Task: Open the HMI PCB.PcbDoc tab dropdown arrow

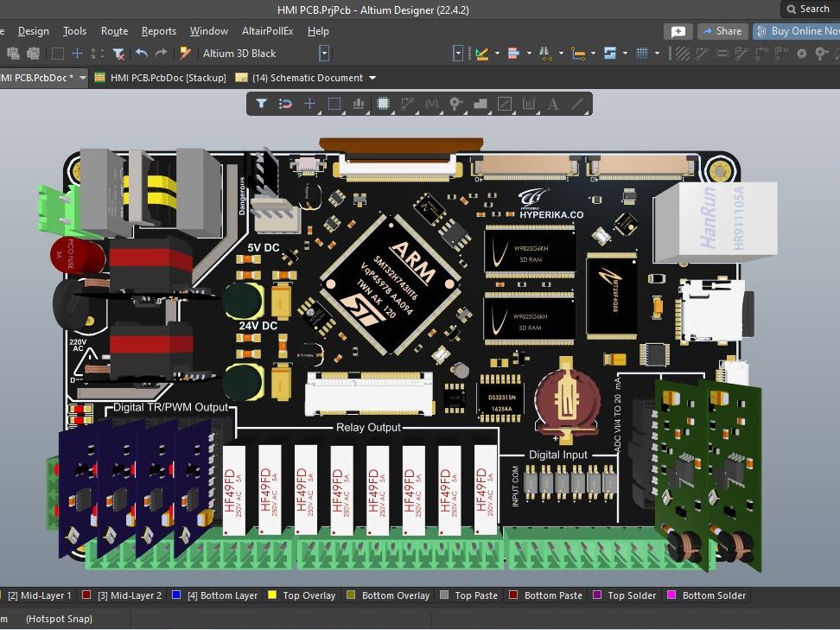Action: tap(82, 78)
